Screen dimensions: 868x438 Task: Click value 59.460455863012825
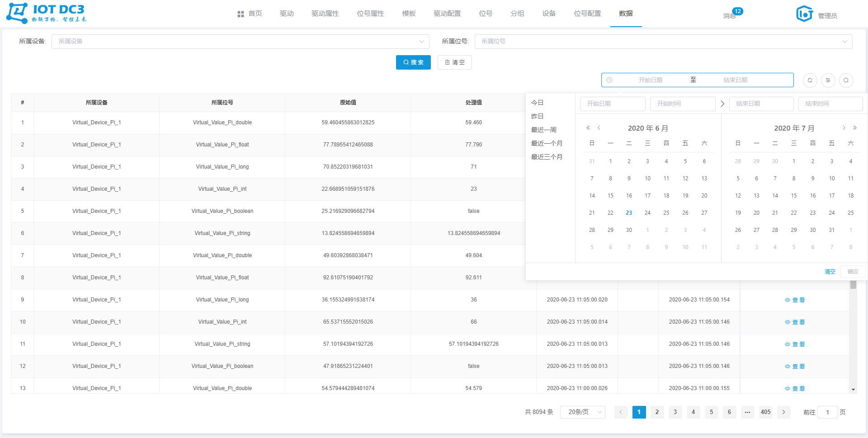pos(348,122)
